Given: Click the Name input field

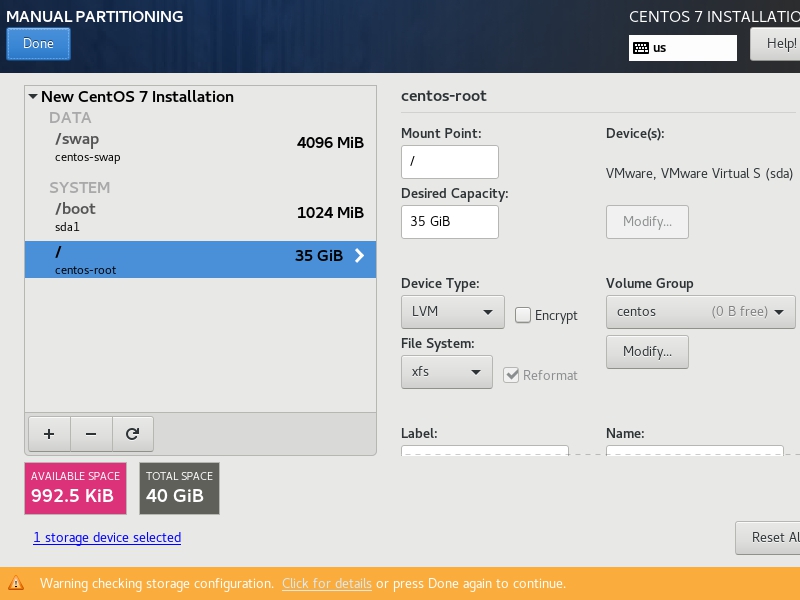Looking at the screenshot, I should click(x=694, y=450).
